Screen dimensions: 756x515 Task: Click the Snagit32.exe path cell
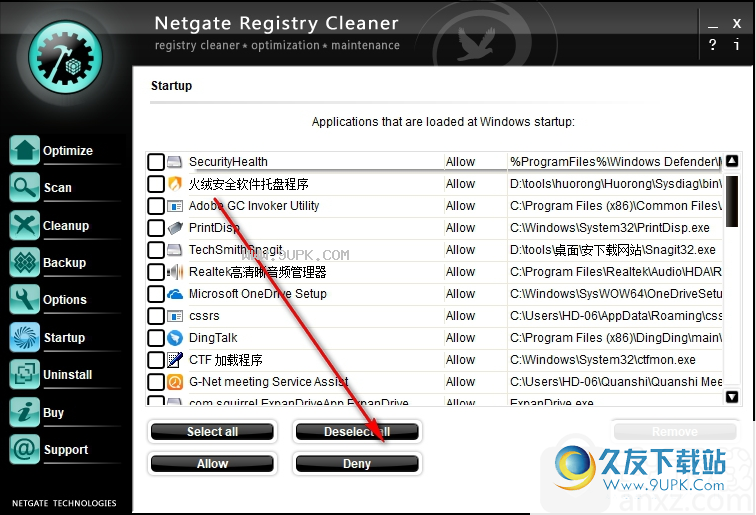613,250
